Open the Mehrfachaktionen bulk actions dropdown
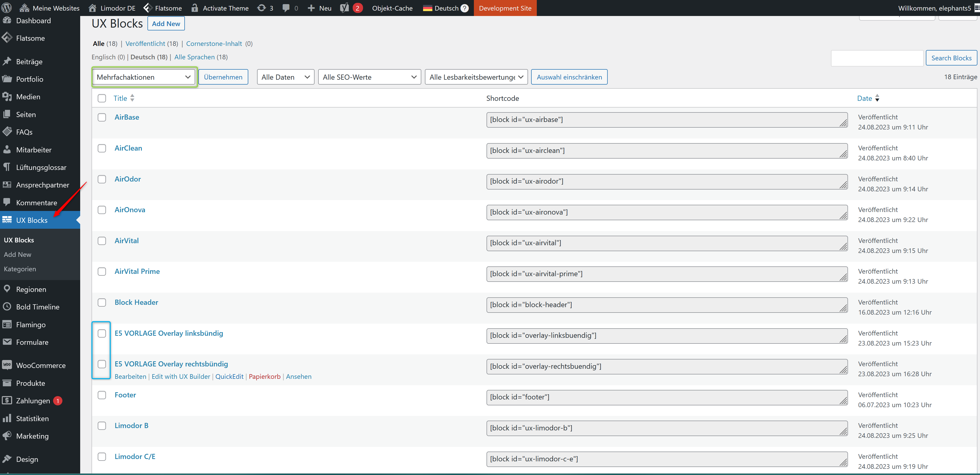This screenshot has width=980, height=475. click(144, 77)
